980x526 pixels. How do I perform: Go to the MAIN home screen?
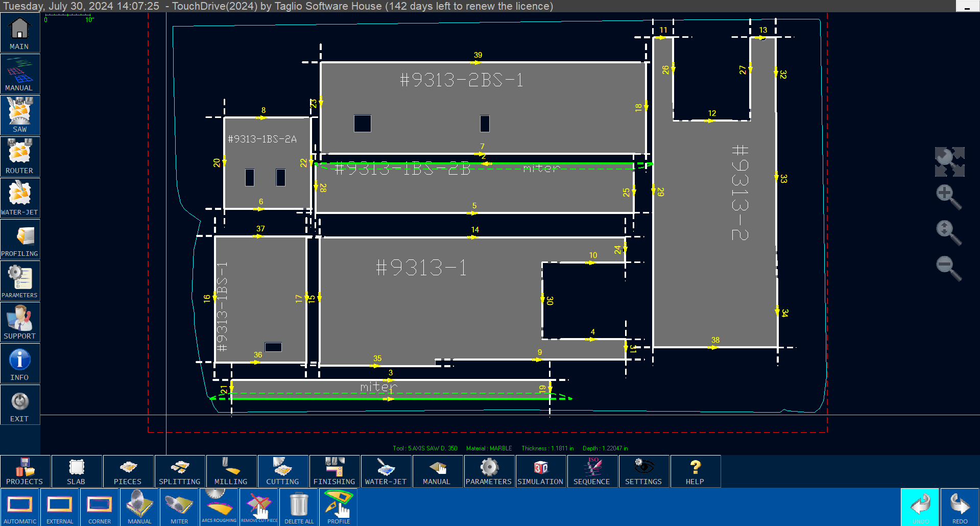pyautogui.click(x=20, y=33)
